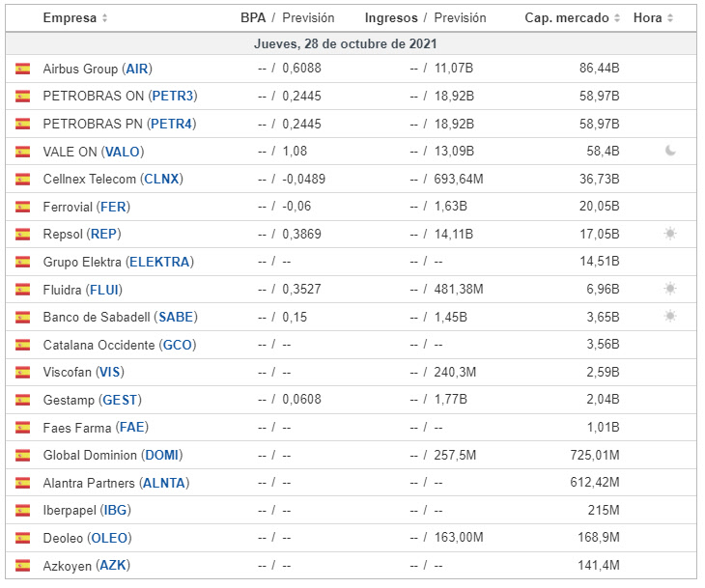Click Airbus market cap value 86,44B
The image size is (705, 588).
(600, 68)
